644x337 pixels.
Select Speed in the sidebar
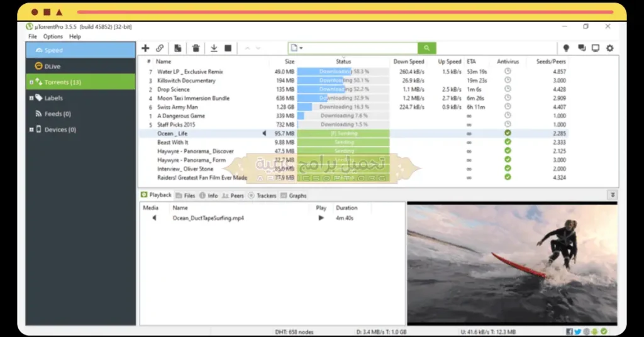(x=81, y=50)
